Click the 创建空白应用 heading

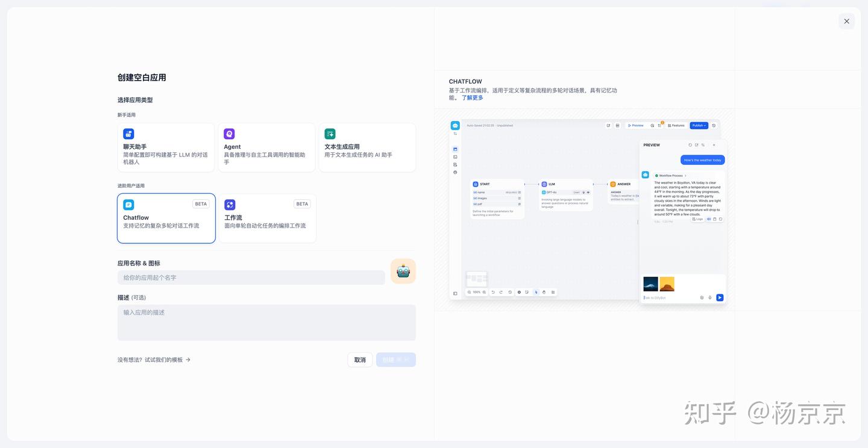(142, 78)
